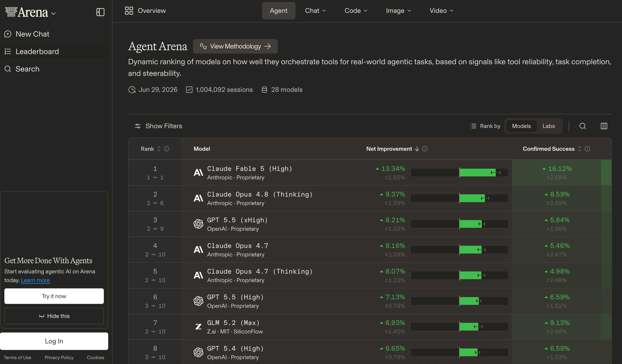Open the column layout icon
This screenshot has width=622, height=364.
pyautogui.click(x=604, y=126)
